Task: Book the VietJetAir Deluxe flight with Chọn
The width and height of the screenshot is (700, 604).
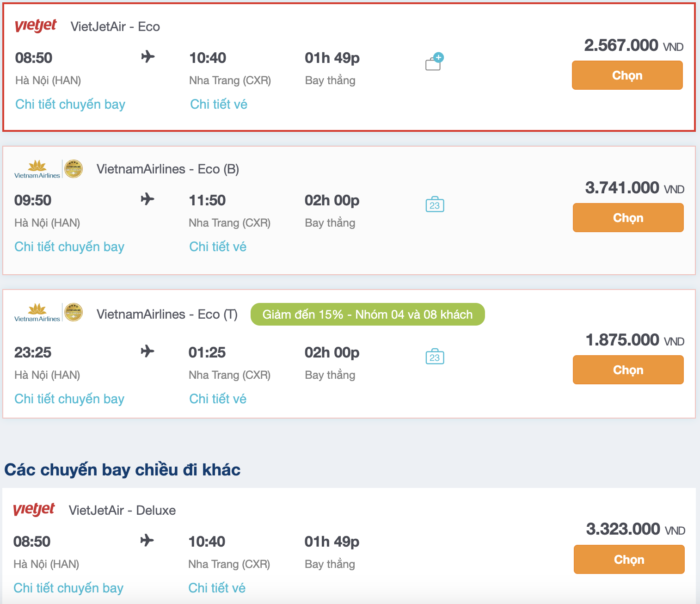Action: (629, 559)
